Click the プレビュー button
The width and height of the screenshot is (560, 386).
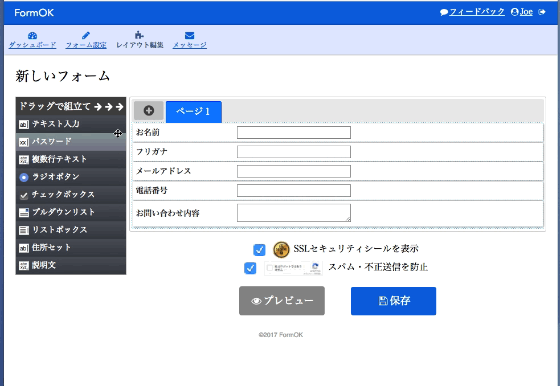click(x=282, y=301)
